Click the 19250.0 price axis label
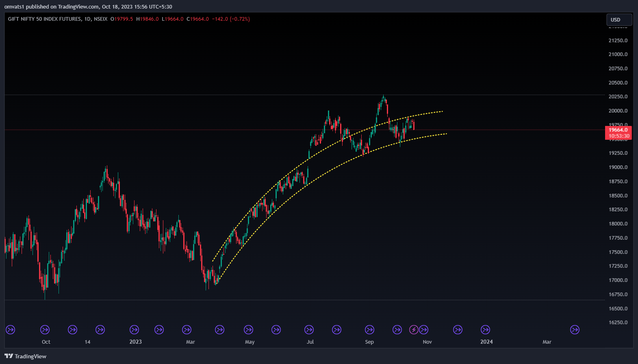Viewport: 638px width, 364px height. click(618, 153)
